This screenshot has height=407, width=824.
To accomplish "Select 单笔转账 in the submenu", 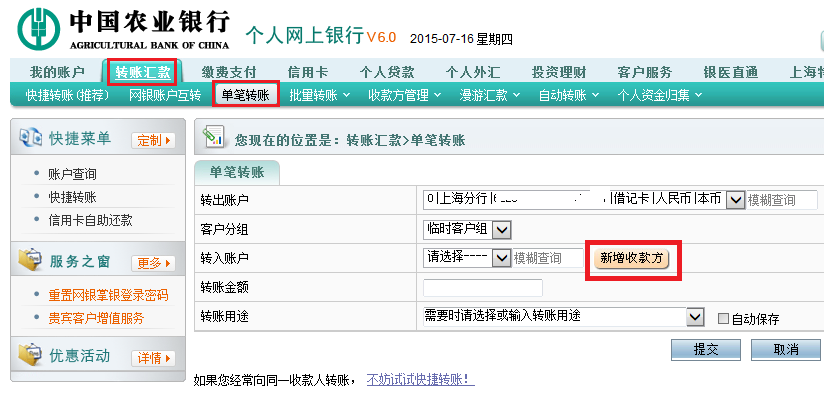I will pos(245,95).
